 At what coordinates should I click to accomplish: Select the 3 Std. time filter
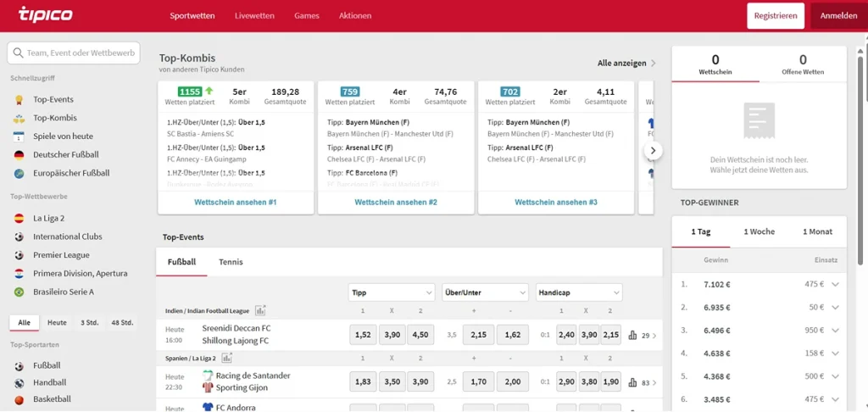pos(89,323)
